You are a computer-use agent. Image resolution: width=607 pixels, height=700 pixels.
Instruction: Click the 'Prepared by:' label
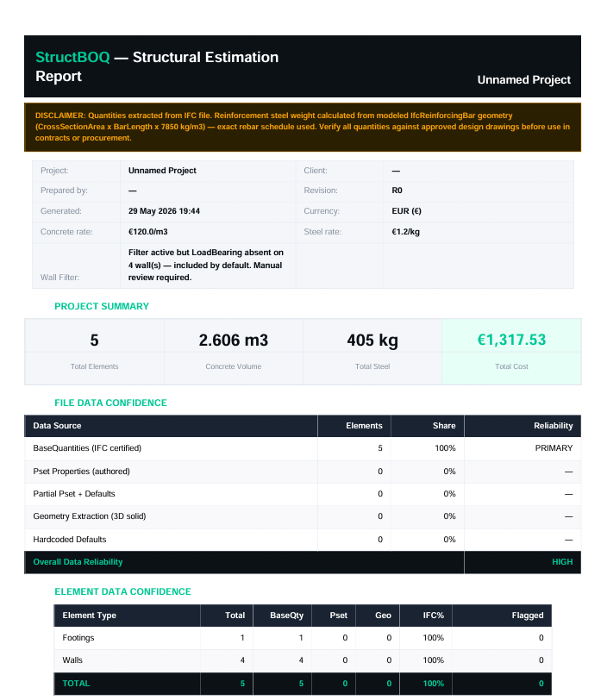64,191
